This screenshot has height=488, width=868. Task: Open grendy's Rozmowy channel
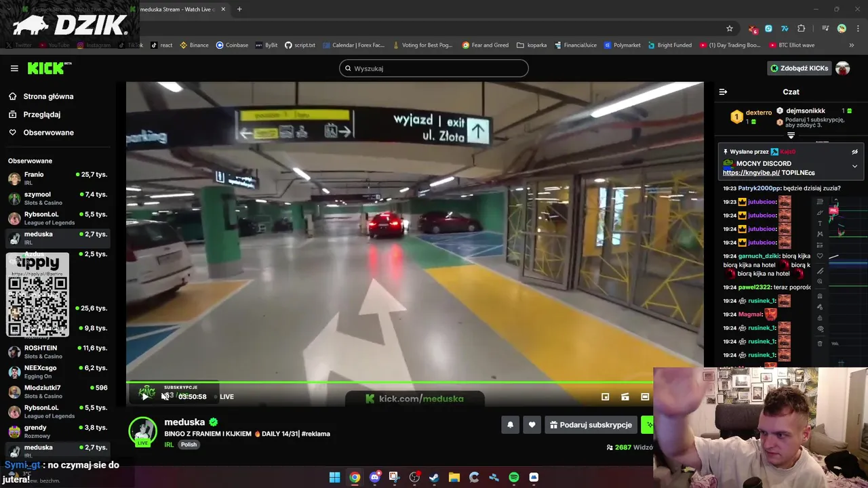[x=58, y=431]
